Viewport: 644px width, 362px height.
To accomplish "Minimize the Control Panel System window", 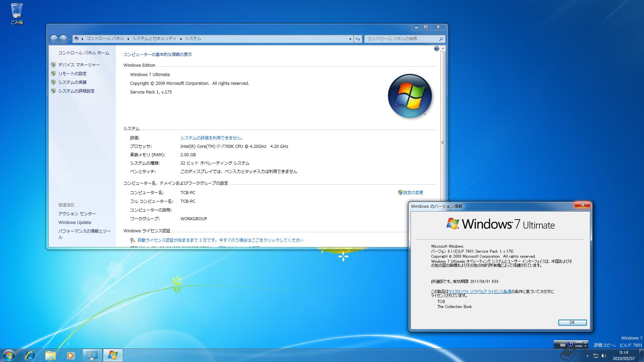I will click(416, 27).
